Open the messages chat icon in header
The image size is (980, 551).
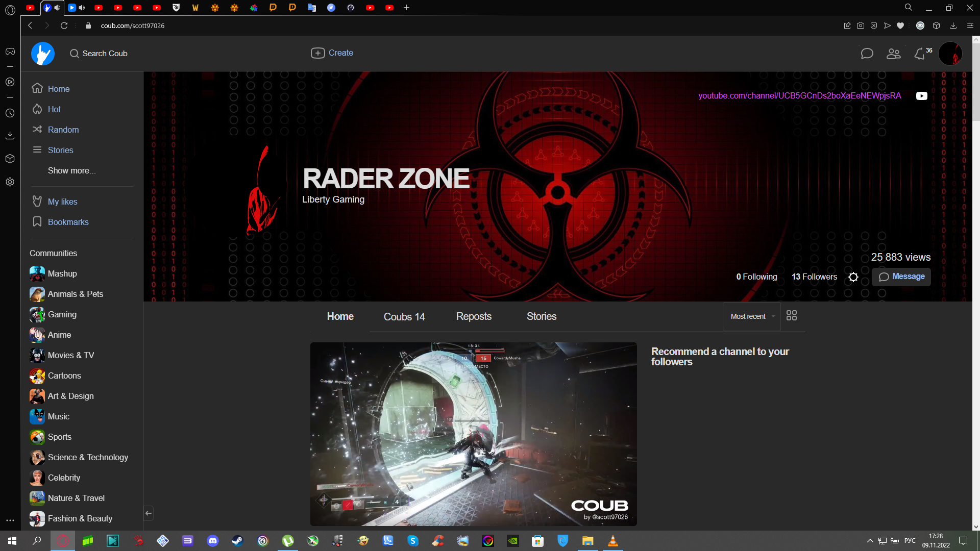coord(867,54)
